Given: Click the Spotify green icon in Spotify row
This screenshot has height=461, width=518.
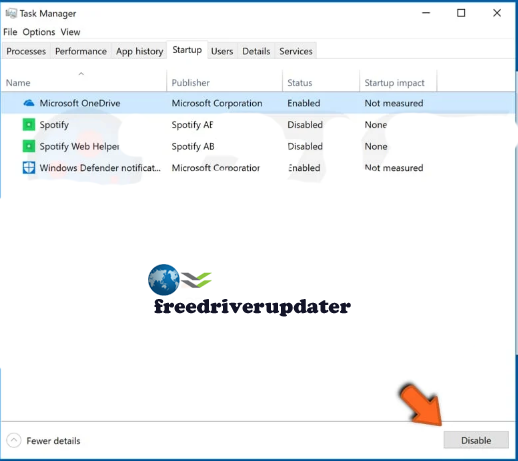Looking at the screenshot, I should 29,125.
